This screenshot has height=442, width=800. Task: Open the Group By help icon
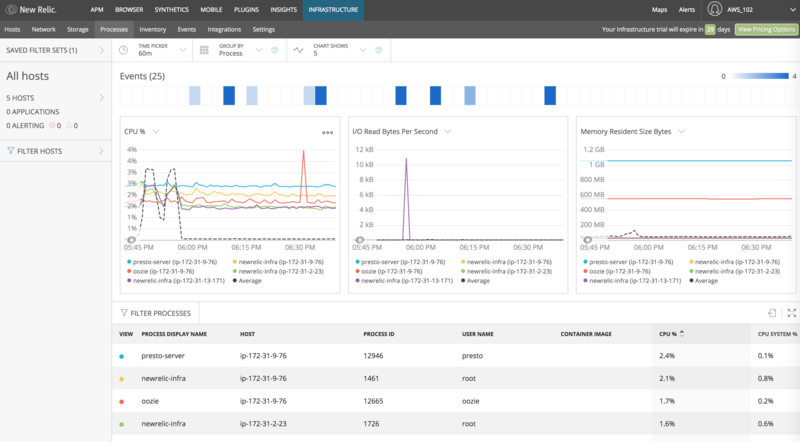pos(274,50)
